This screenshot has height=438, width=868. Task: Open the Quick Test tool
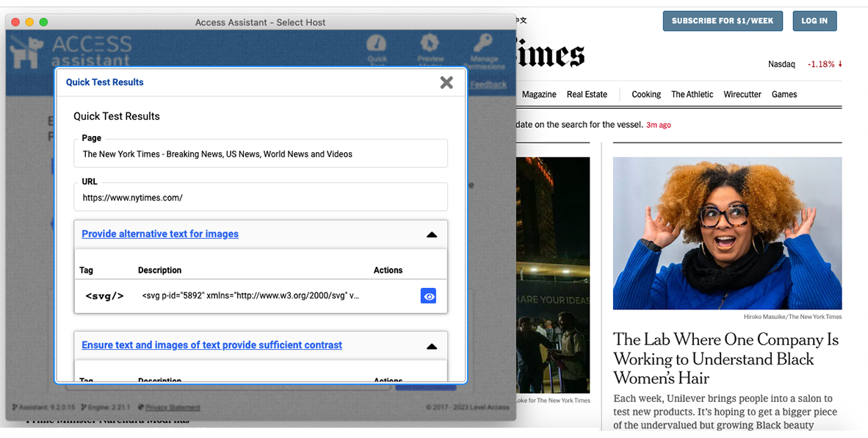[377, 49]
